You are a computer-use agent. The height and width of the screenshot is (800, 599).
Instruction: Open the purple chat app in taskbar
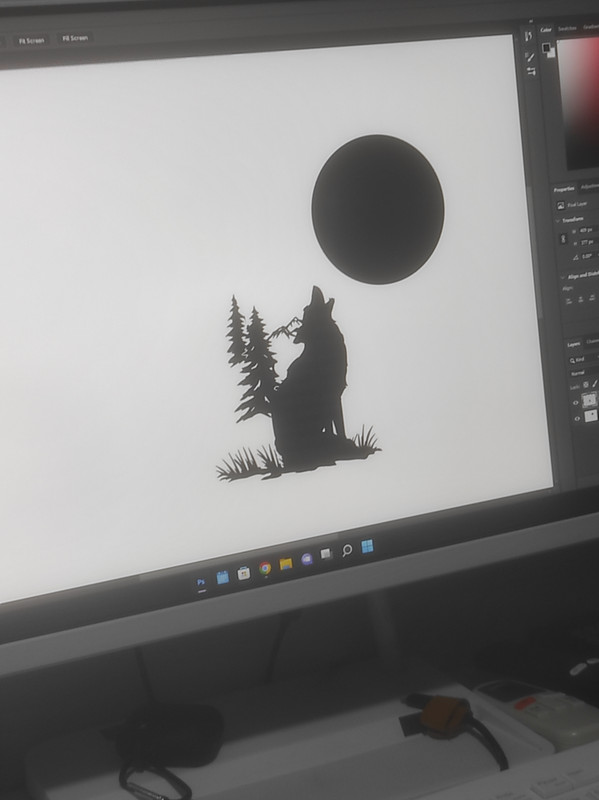[x=307, y=559]
